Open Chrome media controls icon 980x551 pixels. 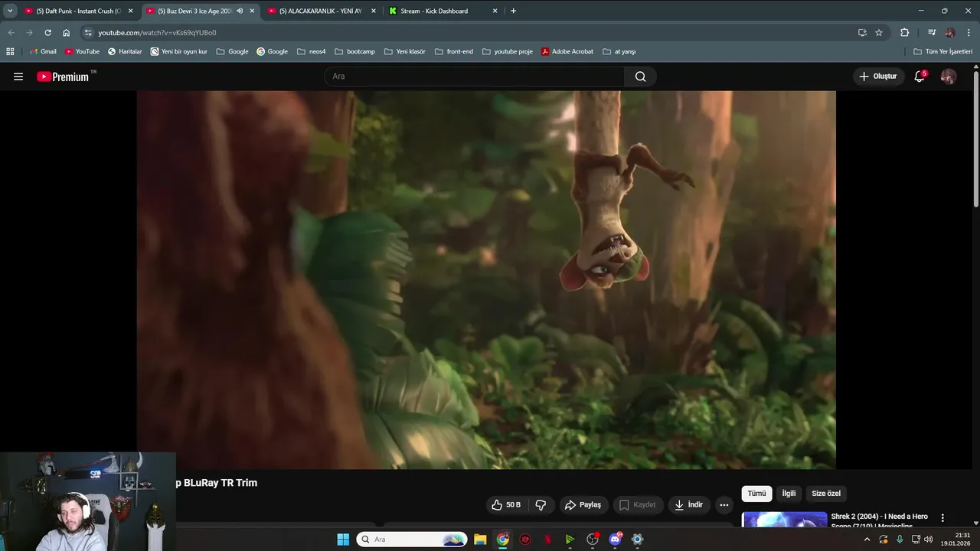(932, 33)
